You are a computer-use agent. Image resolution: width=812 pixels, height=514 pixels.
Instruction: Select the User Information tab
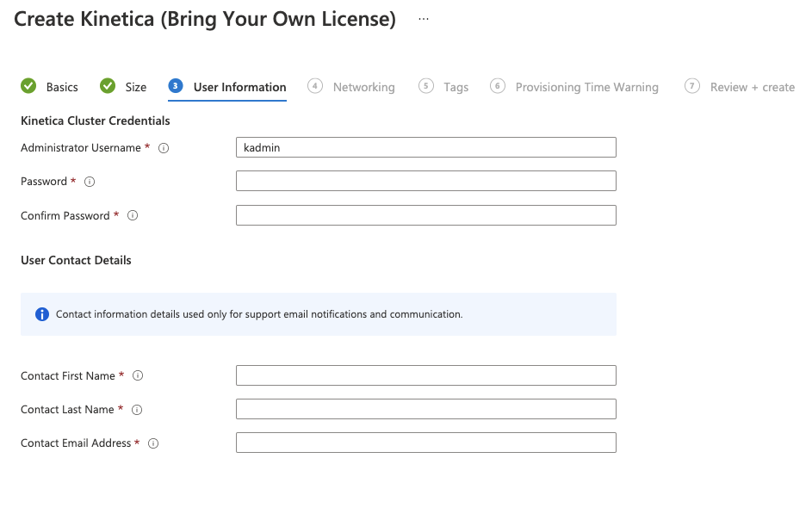coord(239,88)
